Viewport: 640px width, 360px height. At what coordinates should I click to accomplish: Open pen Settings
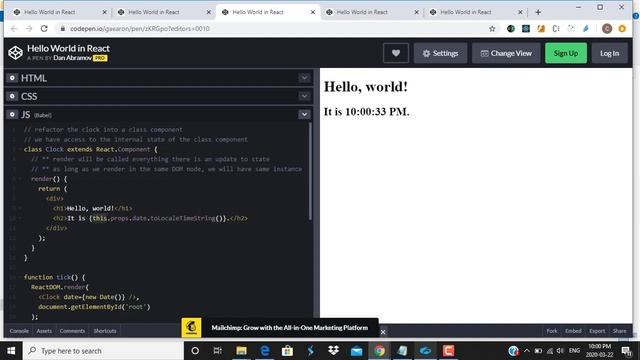pyautogui.click(x=440, y=53)
